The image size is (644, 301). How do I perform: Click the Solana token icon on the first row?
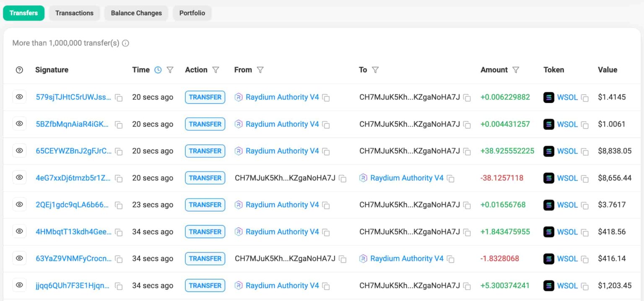click(548, 97)
